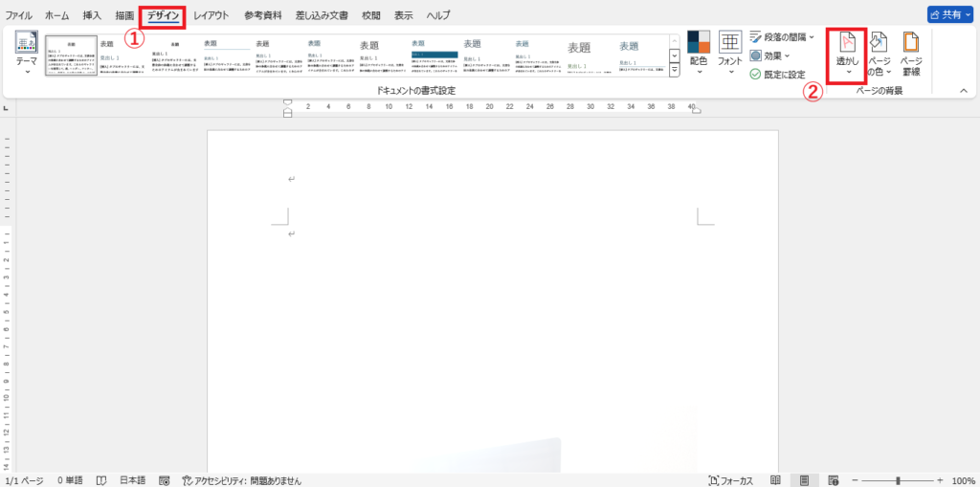The width and height of the screenshot is (980, 487).
Task: Click the zoom out minus button
Action: pos(856,480)
